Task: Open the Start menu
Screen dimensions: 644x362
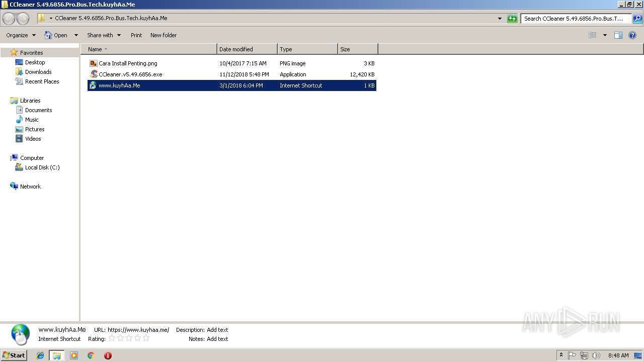Action: (x=14, y=355)
